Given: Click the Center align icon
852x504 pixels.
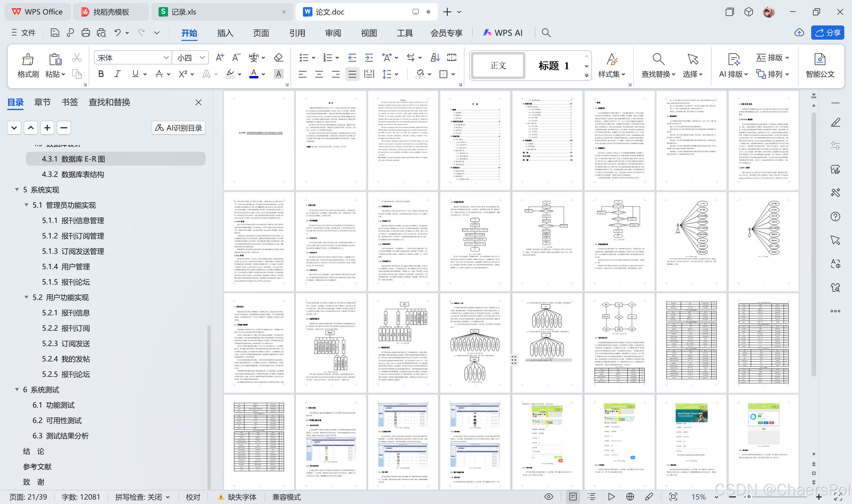Looking at the screenshot, I should pyautogui.click(x=319, y=74).
